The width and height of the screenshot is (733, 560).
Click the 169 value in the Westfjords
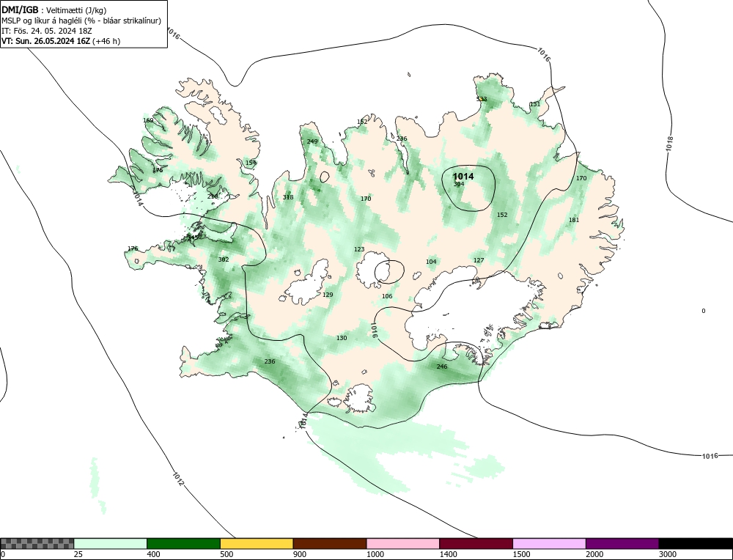click(x=148, y=120)
